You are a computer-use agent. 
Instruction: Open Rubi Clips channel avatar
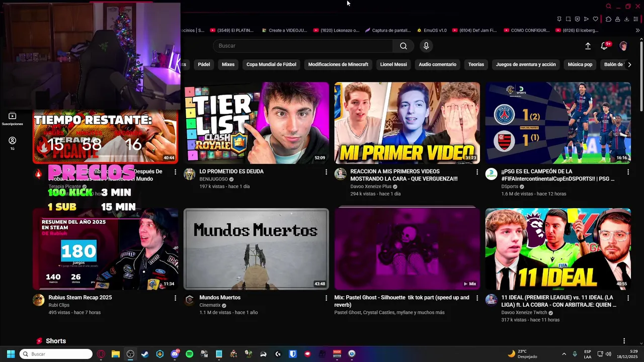click(38, 300)
